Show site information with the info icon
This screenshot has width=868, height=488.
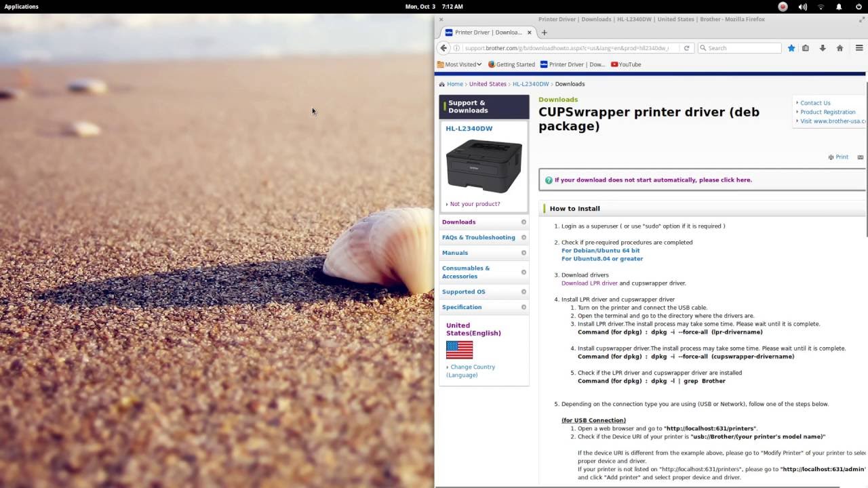pos(456,48)
